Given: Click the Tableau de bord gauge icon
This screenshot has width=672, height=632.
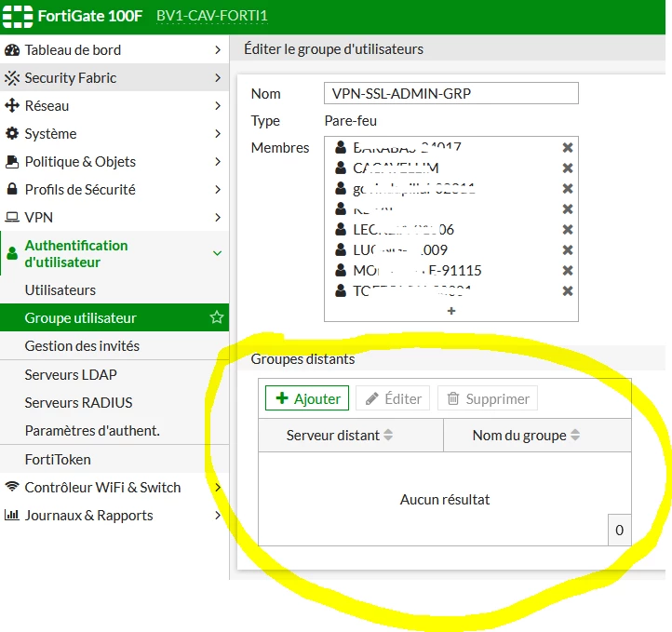Looking at the screenshot, I should 12,50.
